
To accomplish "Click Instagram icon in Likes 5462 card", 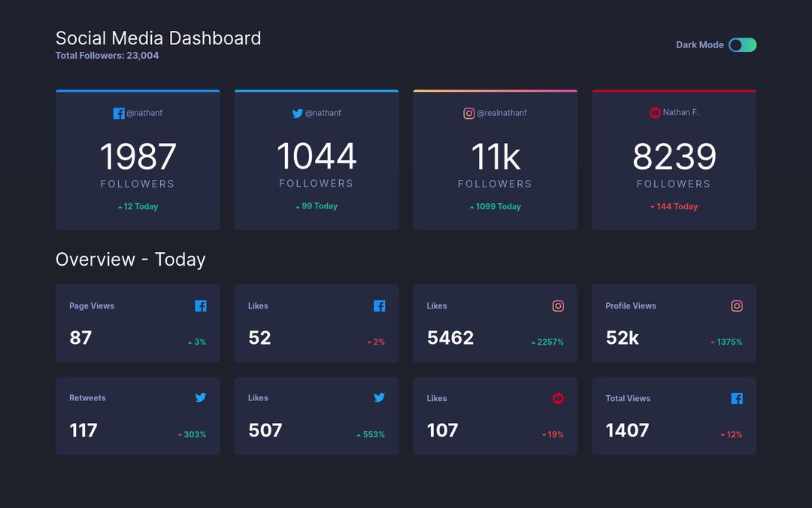I will coord(558,306).
